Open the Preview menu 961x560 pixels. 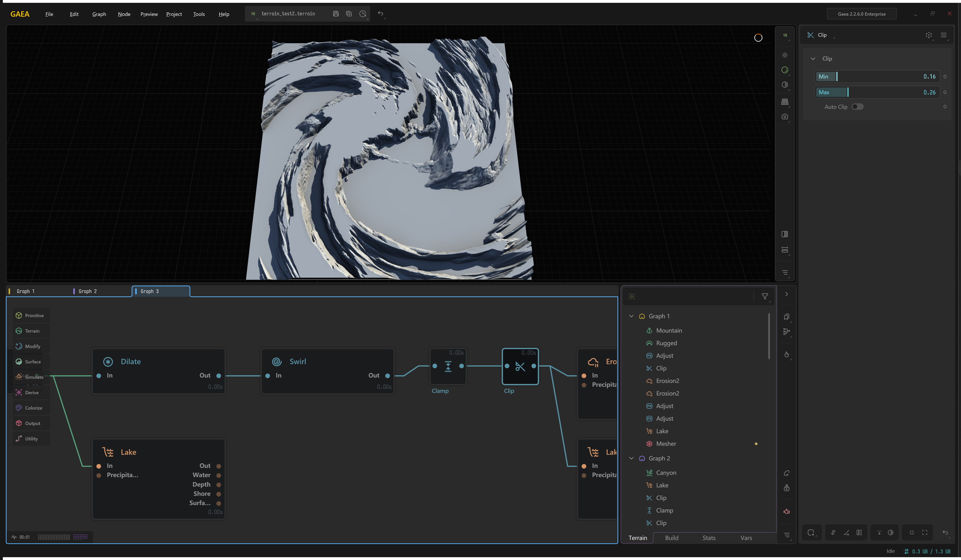149,14
